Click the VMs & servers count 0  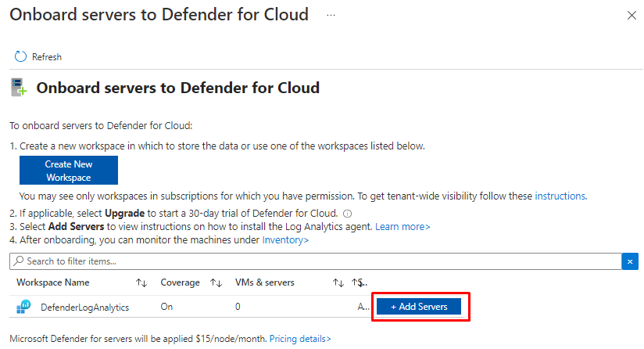[x=238, y=307]
